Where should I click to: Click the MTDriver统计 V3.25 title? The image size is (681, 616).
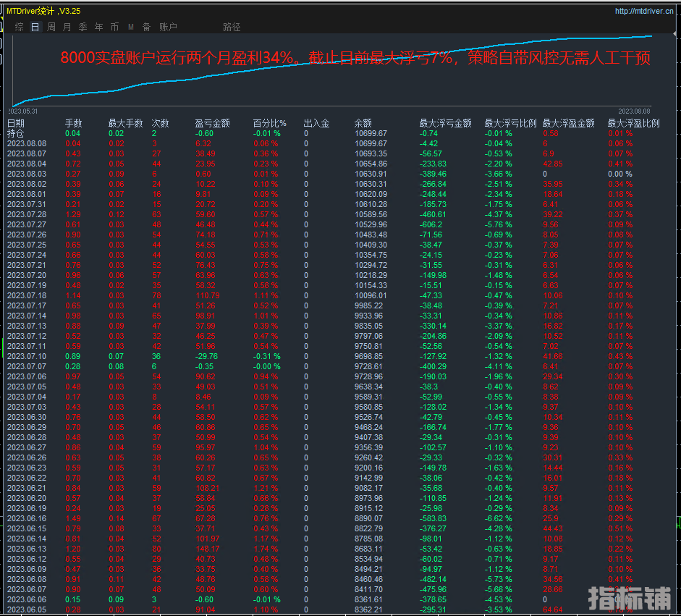coord(43,11)
